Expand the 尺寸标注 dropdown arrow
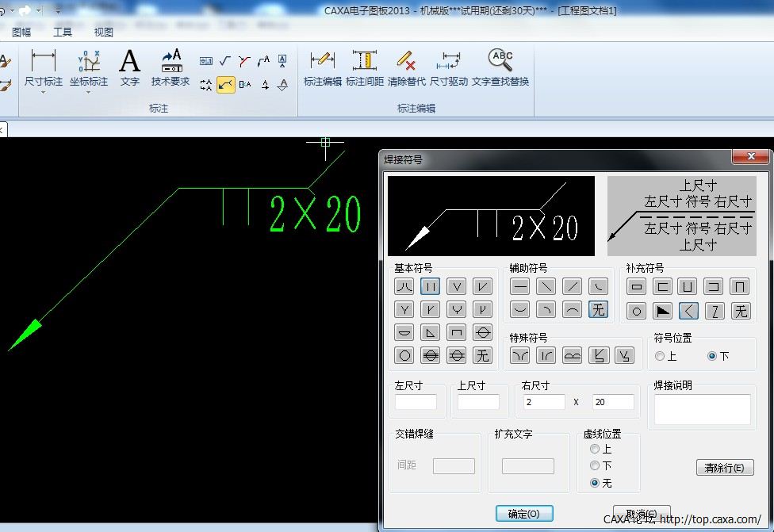This screenshot has width=774, height=532. click(x=43, y=93)
